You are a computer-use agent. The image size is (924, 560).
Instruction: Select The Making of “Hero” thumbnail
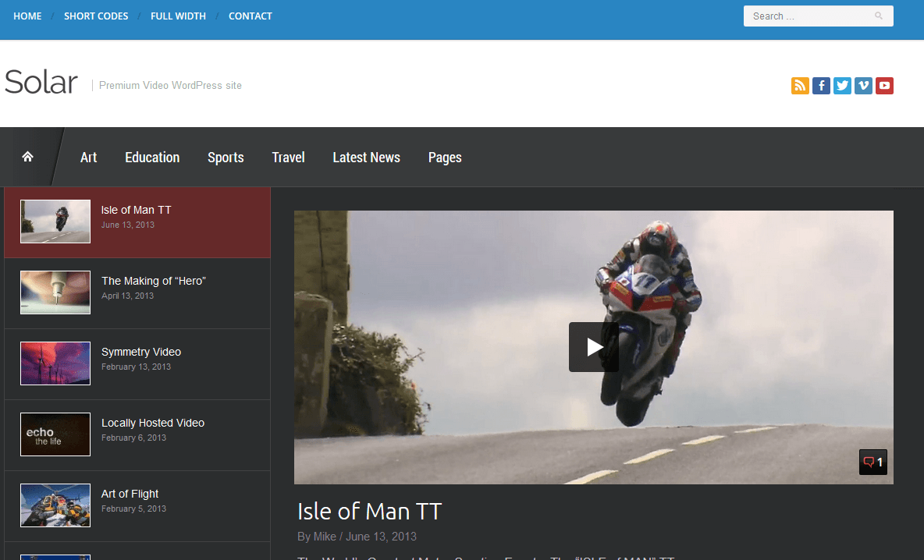[55, 292]
